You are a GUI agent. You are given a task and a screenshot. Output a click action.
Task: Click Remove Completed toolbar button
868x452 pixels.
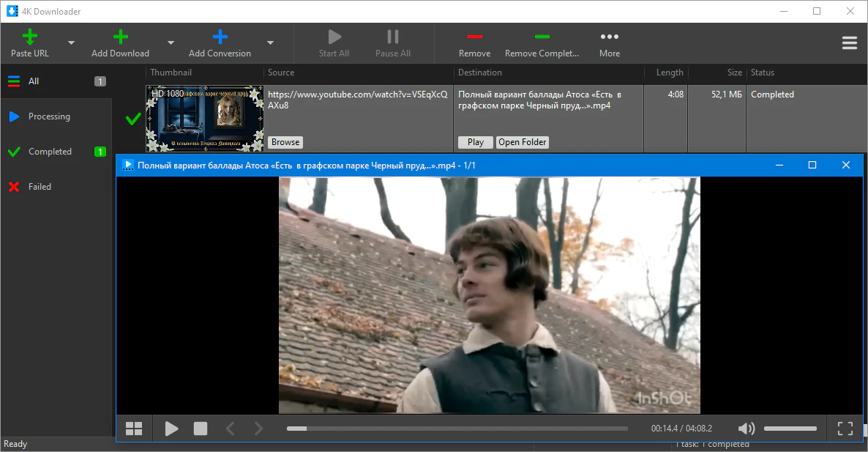coord(542,44)
